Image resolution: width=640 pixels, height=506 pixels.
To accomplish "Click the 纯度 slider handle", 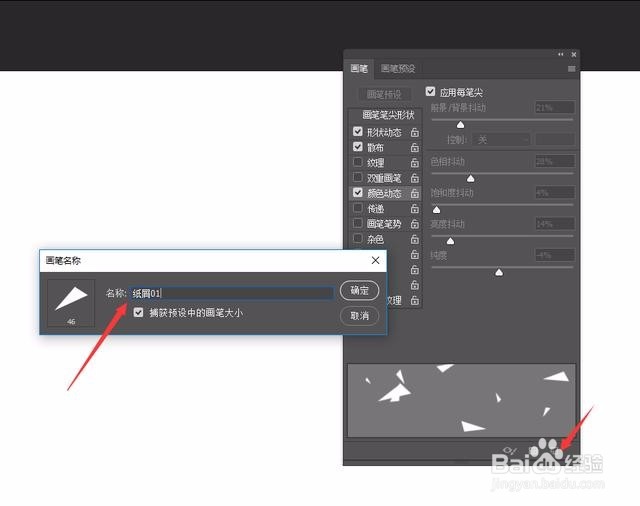I will click(x=499, y=273).
